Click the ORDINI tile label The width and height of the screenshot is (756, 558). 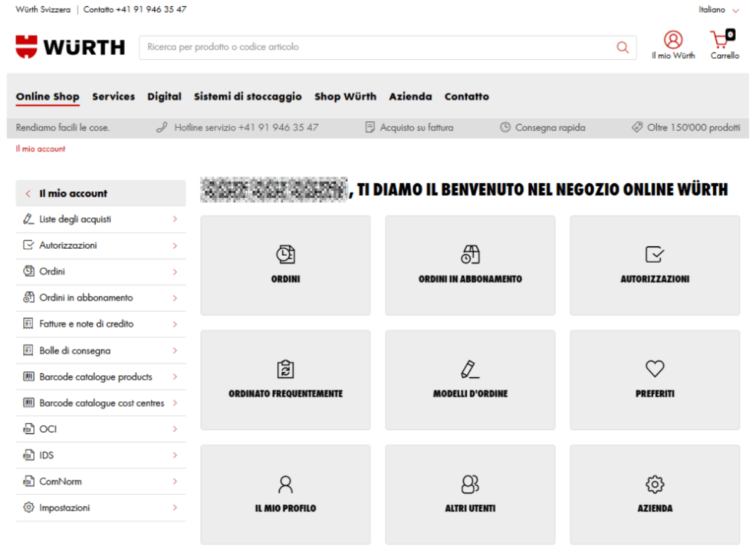[x=285, y=279]
